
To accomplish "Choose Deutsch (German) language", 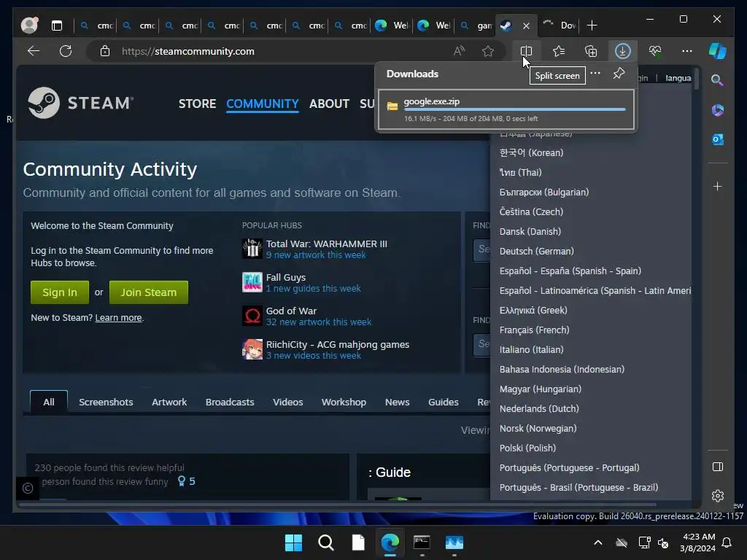I will [x=536, y=251].
